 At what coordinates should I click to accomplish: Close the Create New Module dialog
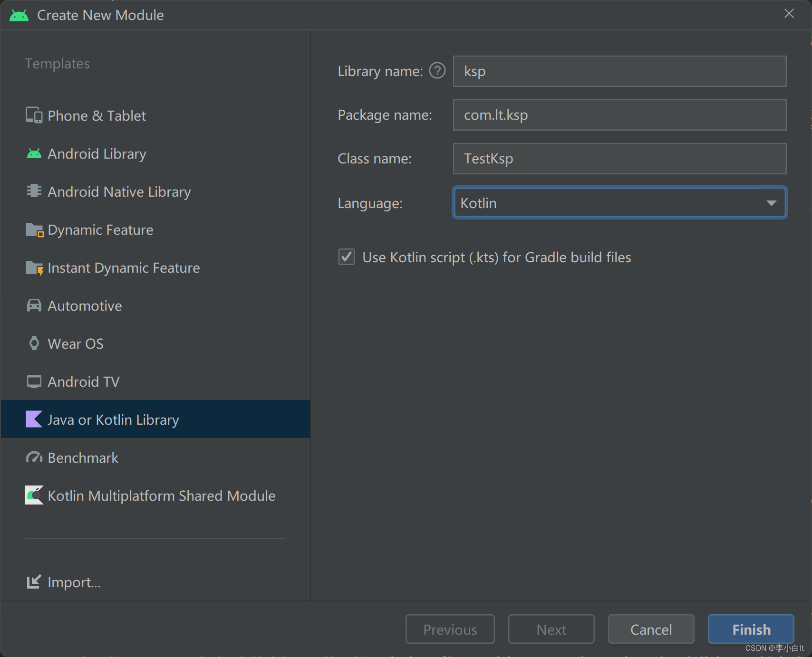789,14
